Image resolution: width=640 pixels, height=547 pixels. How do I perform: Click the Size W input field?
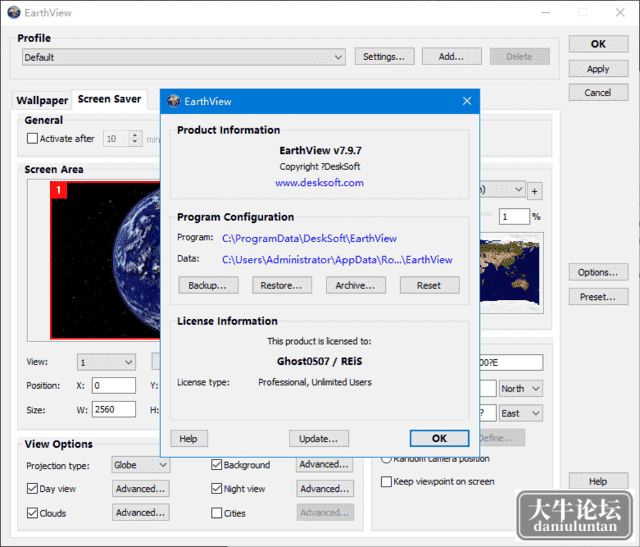[114, 409]
